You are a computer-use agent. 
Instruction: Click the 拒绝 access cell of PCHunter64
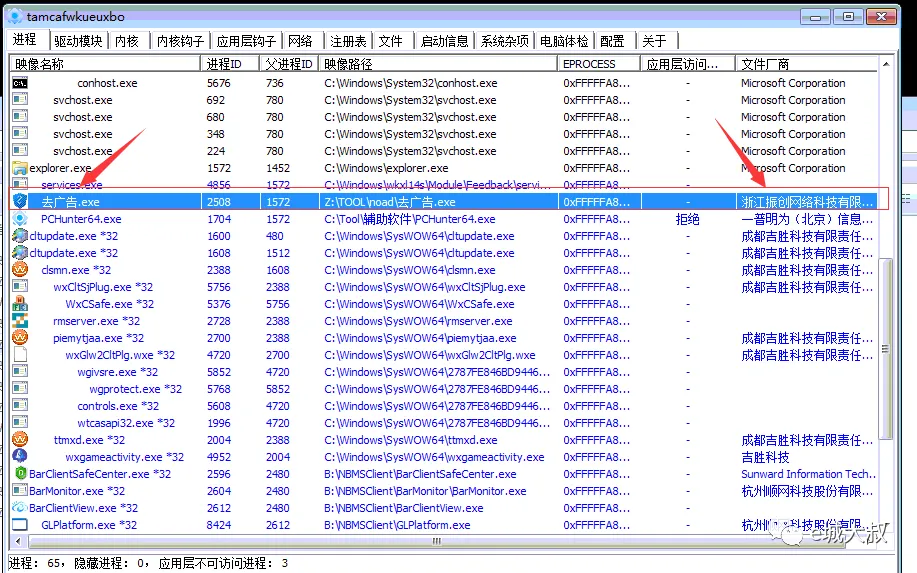tap(687, 219)
